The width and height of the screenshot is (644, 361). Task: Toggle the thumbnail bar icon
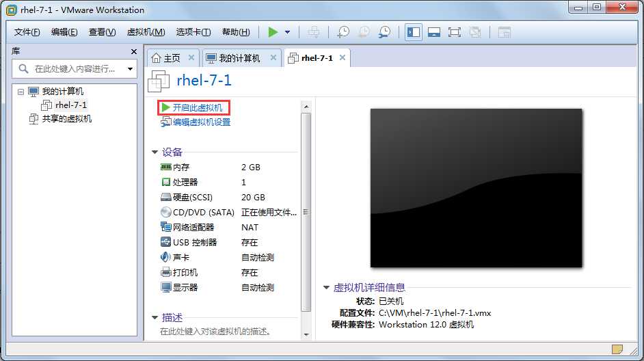tap(434, 32)
